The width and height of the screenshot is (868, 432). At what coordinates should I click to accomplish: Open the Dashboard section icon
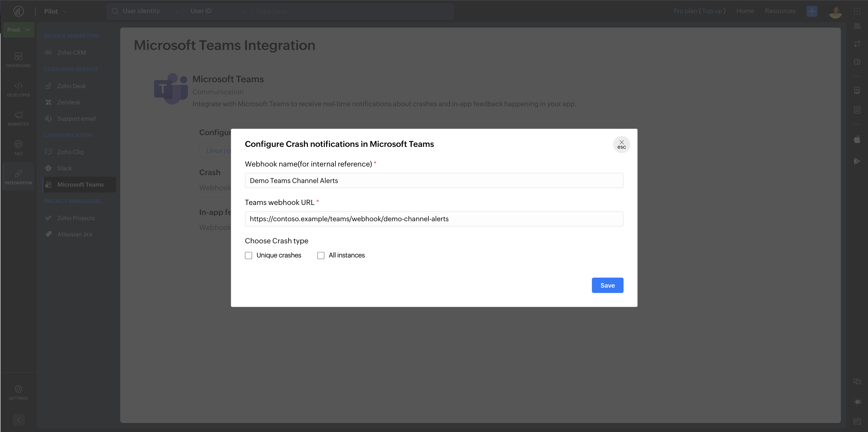click(x=18, y=56)
